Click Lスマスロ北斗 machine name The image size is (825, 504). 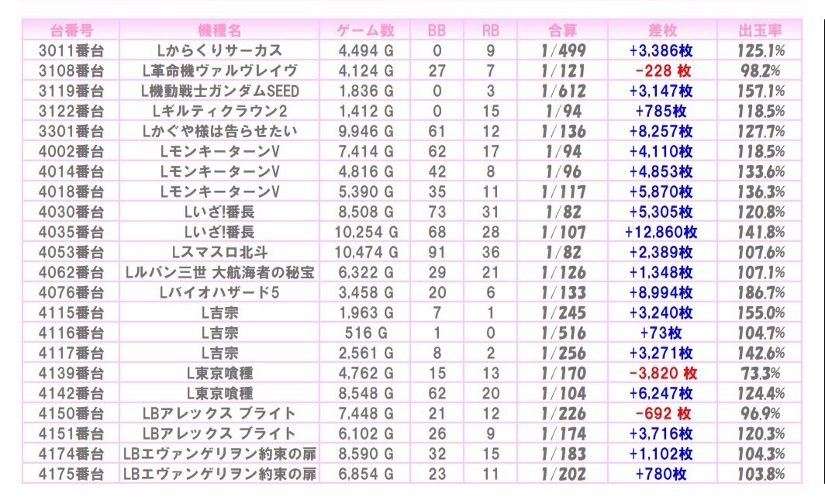click(x=219, y=252)
